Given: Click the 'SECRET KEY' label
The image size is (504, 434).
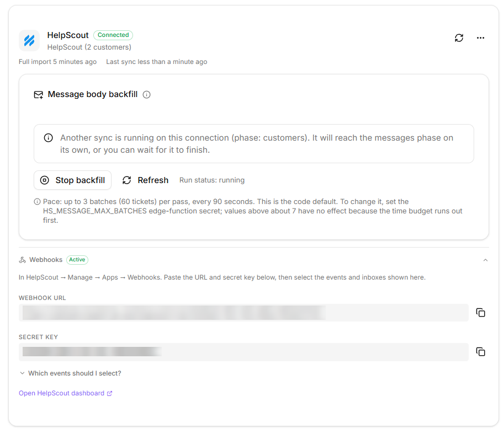Looking at the screenshot, I should coord(38,337).
